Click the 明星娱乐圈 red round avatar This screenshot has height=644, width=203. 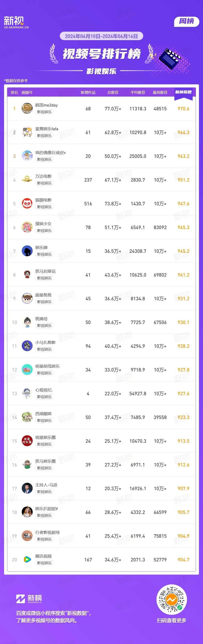coord(27,441)
